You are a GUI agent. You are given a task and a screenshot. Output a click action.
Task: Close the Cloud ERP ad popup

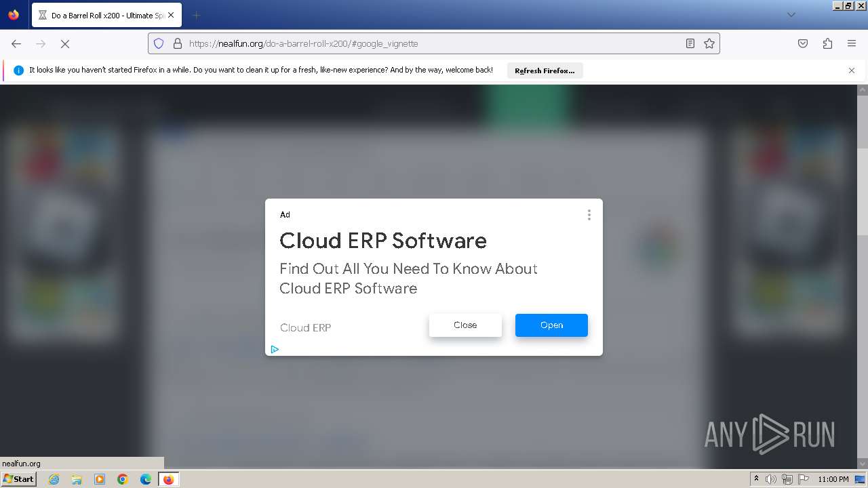click(x=465, y=325)
